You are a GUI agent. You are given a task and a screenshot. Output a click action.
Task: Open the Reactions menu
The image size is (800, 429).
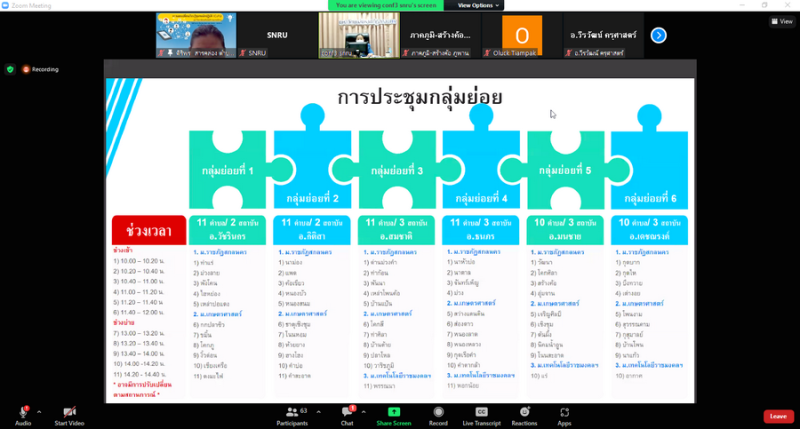point(524,411)
